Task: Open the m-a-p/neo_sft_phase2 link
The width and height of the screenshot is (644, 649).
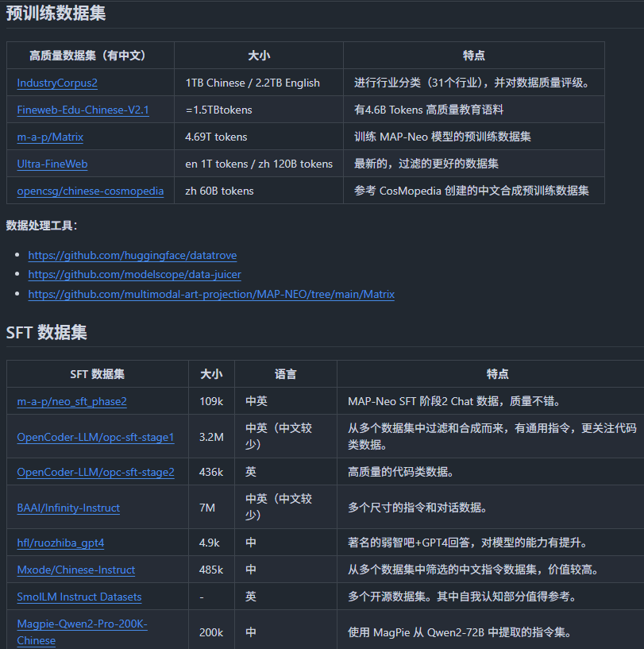Action: click(x=71, y=401)
